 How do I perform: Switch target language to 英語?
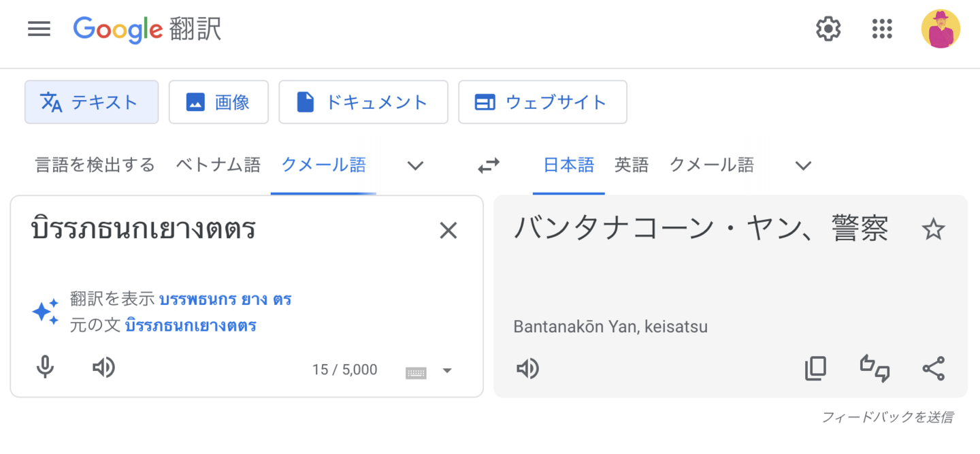point(631,165)
